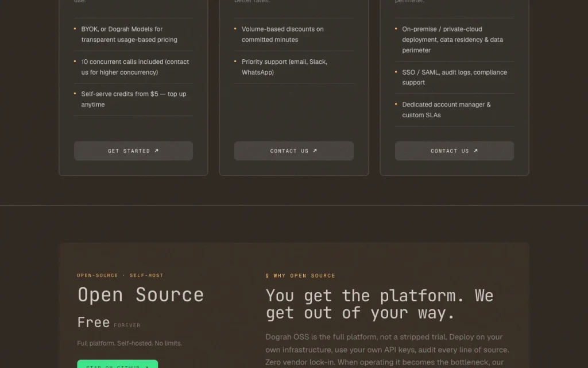Click the OPEN-SOURCE · SELF-HOST label
The image size is (588, 368).
[120, 275]
